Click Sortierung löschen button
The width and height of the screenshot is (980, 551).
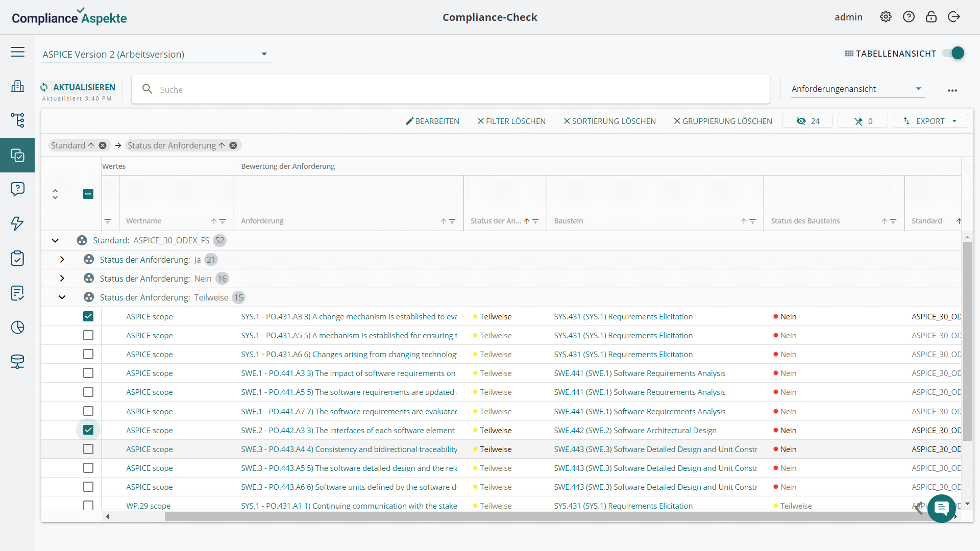[x=609, y=121]
